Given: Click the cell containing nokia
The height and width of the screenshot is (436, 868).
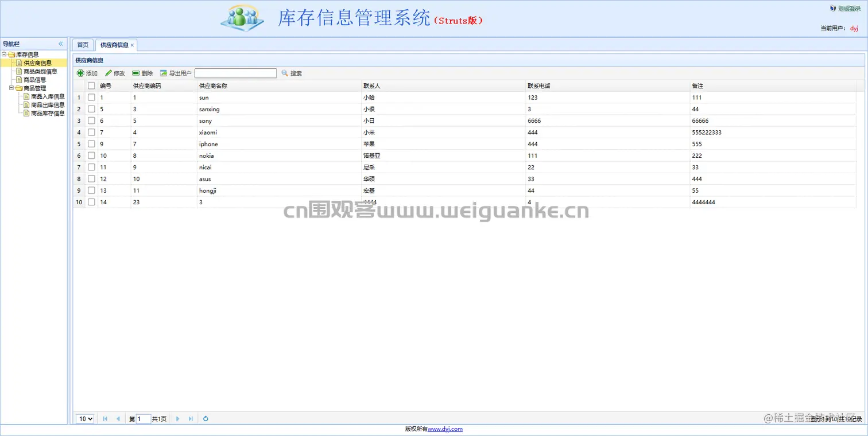Looking at the screenshot, I should coord(279,155).
